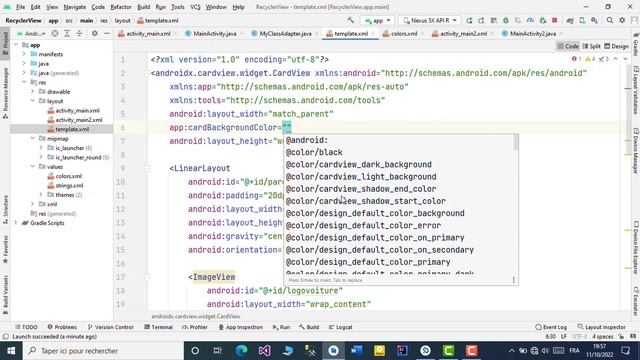Open Layout Inspector from status bar
Image resolution: width=640 pixels, height=360 pixels.
[602, 327]
